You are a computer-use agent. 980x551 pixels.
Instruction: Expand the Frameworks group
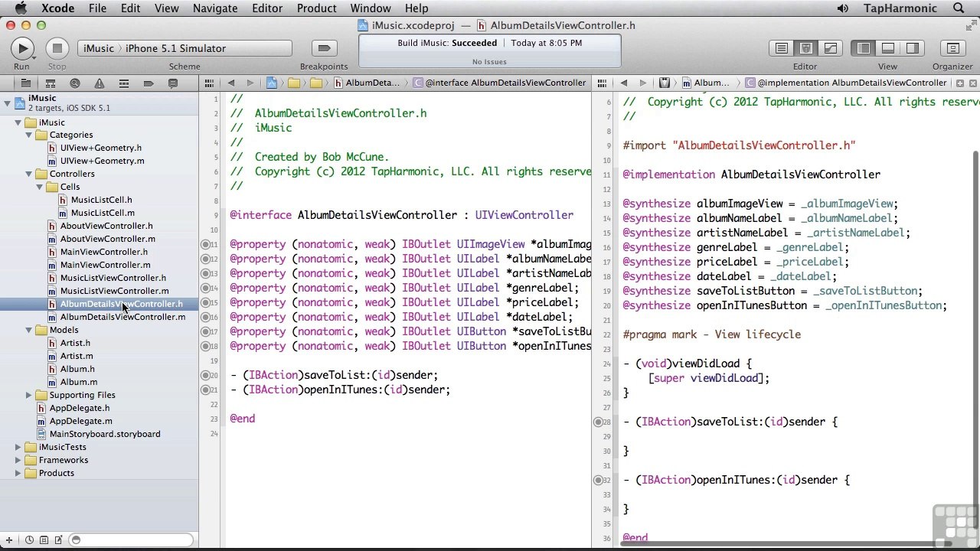click(x=18, y=460)
